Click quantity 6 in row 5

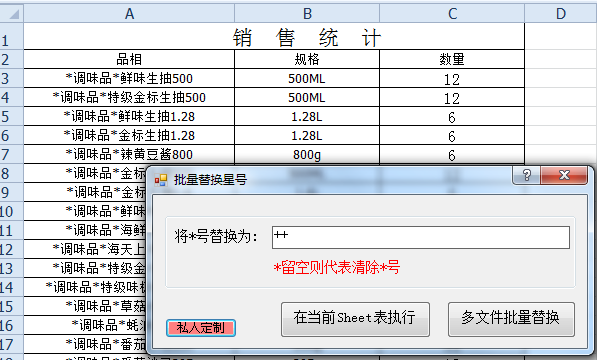coord(452,116)
